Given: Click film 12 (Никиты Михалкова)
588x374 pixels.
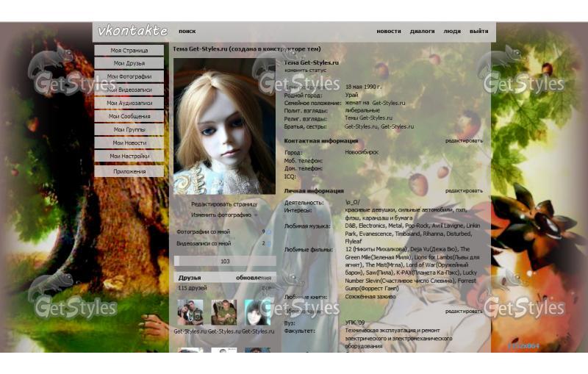Looking at the screenshot, I should point(376,249).
